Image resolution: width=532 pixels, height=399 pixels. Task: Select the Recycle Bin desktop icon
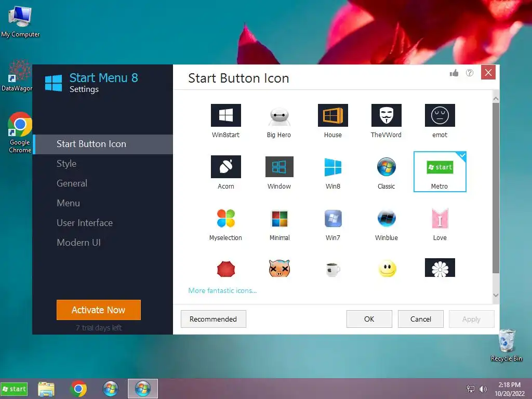coord(506,345)
